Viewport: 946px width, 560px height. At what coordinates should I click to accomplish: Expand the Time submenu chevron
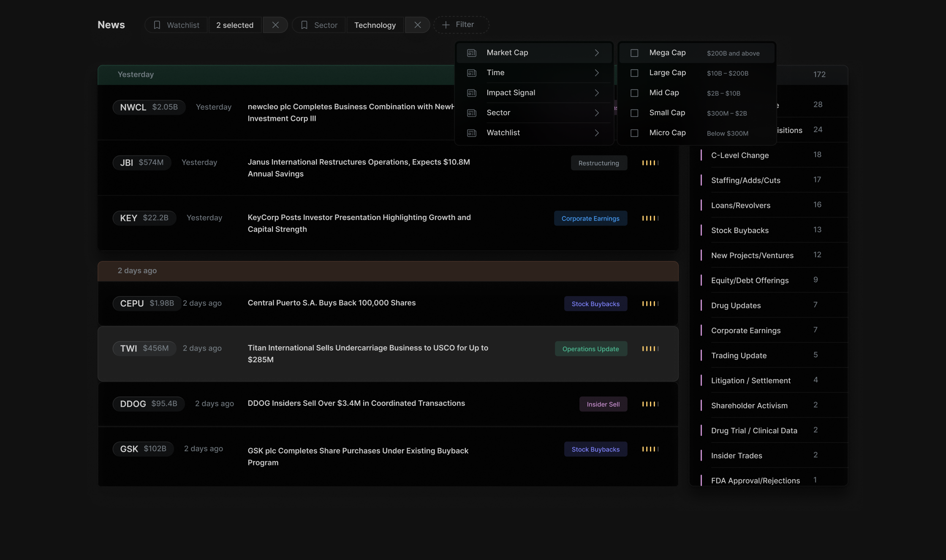pyautogui.click(x=597, y=73)
